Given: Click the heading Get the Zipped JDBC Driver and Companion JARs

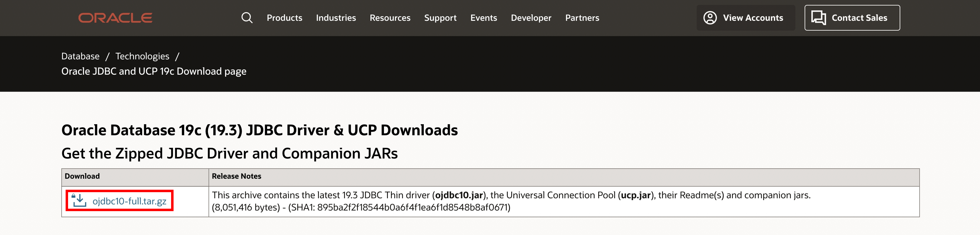Looking at the screenshot, I should coord(229,153).
